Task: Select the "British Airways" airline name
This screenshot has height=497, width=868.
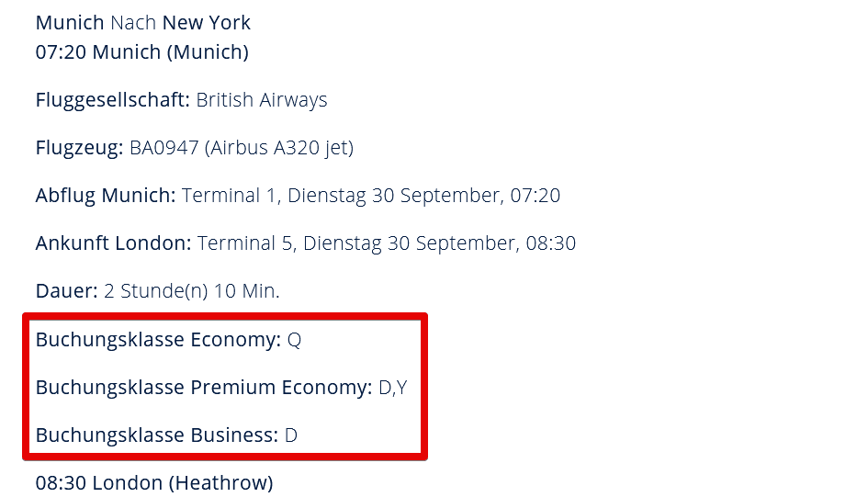Action: pos(262,100)
